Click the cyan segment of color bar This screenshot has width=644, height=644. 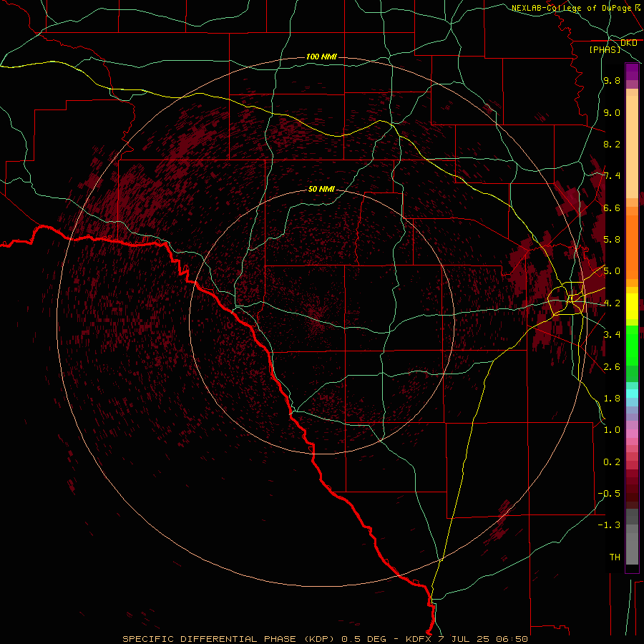pos(632,394)
